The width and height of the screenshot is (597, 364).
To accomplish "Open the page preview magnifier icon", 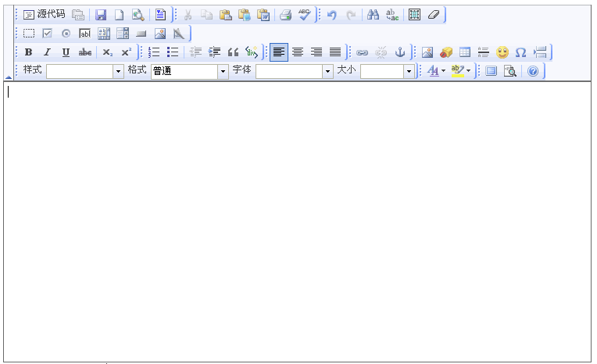I will pos(138,15).
